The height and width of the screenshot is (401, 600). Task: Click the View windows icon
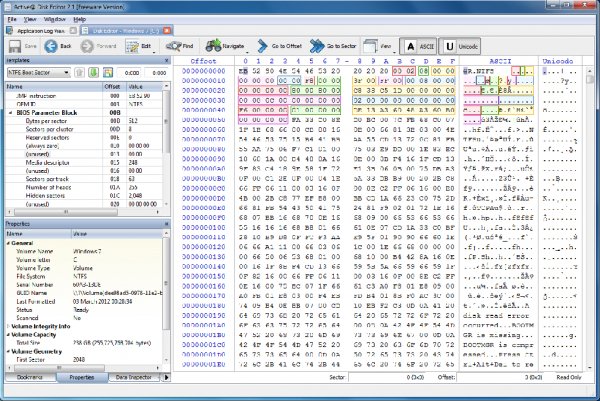pos(370,46)
